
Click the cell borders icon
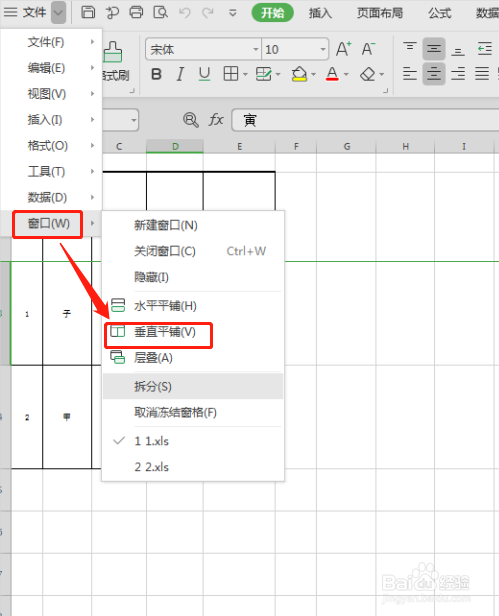231,73
